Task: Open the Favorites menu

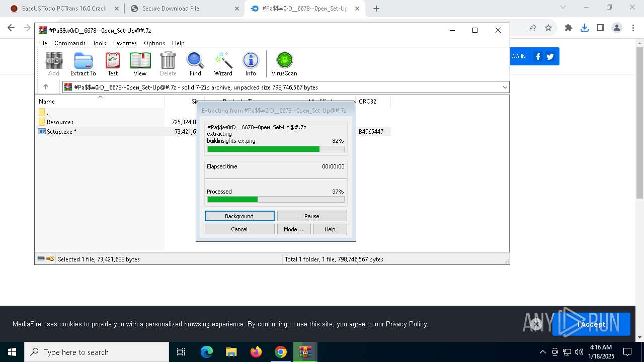Action: tap(125, 43)
